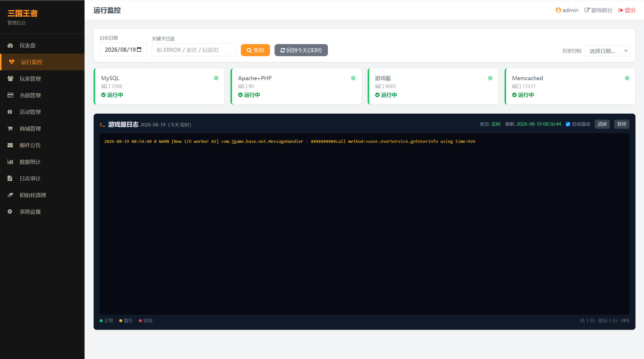Clear the log with 清屏 button

[602, 124]
